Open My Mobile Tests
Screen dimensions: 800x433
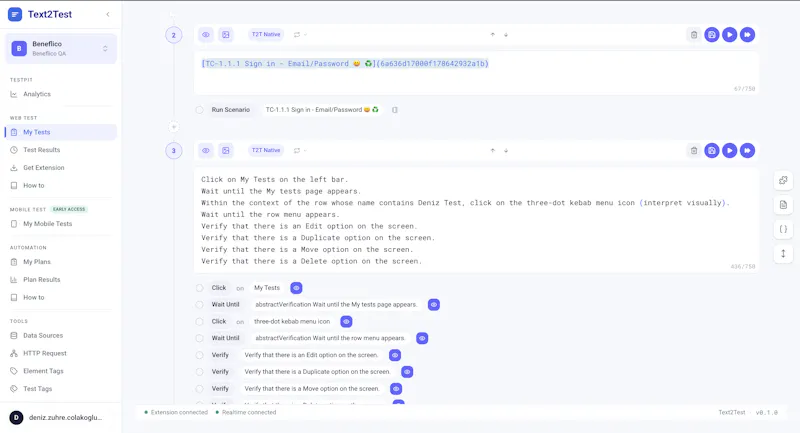[x=47, y=224]
